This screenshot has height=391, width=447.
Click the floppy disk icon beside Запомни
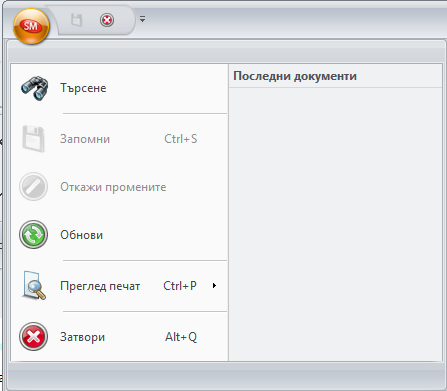33,139
